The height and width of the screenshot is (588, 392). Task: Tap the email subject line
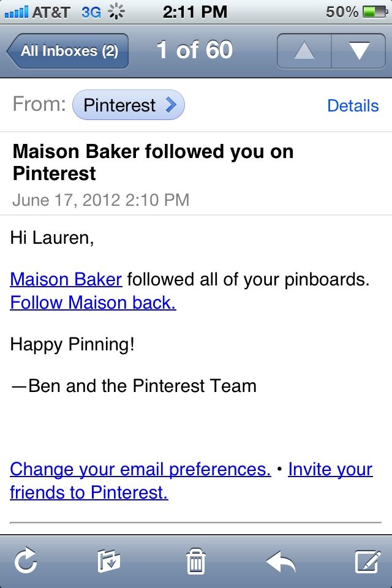tap(153, 162)
